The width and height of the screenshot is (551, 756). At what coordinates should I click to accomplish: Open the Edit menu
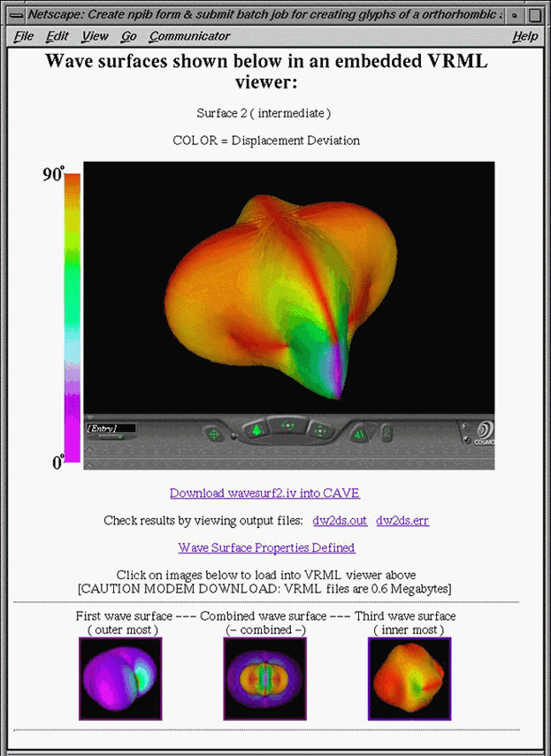tap(57, 36)
